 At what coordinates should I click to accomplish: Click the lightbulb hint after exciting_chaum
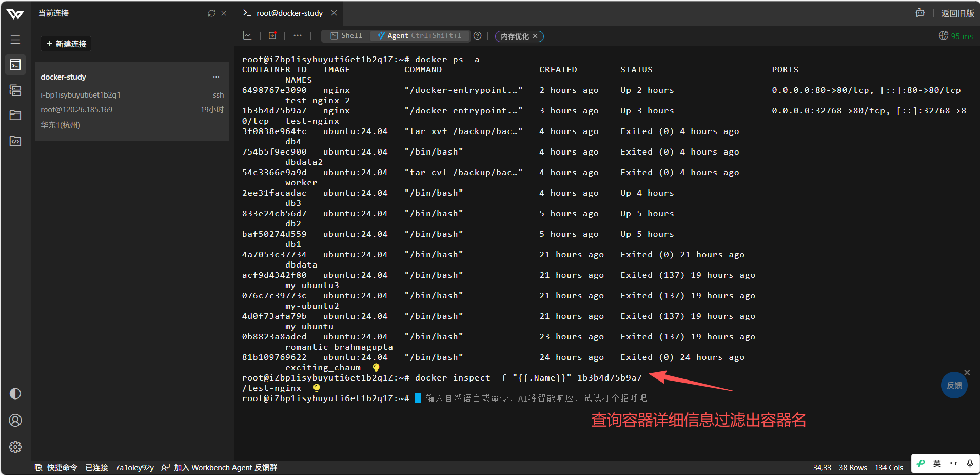coord(376,368)
